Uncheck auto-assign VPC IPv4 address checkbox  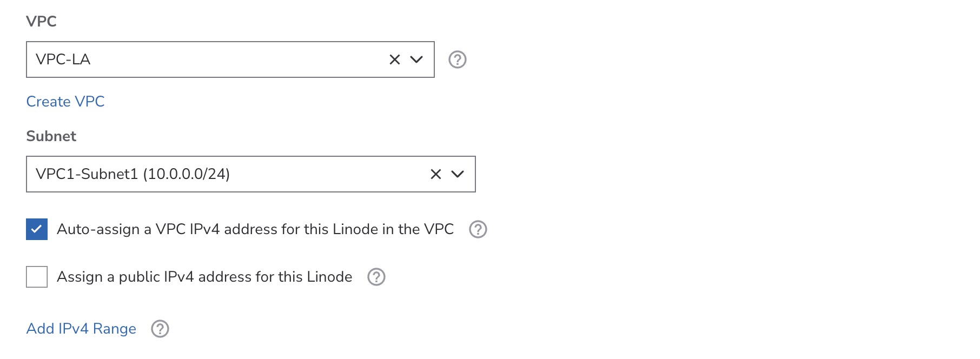coord(37,229)
